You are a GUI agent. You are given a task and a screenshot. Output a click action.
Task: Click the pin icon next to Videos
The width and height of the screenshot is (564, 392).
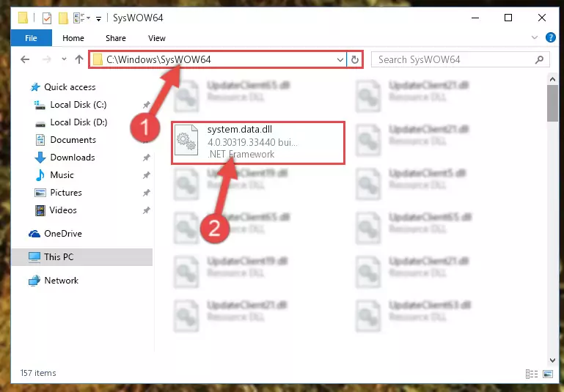(x=146, y=210)
